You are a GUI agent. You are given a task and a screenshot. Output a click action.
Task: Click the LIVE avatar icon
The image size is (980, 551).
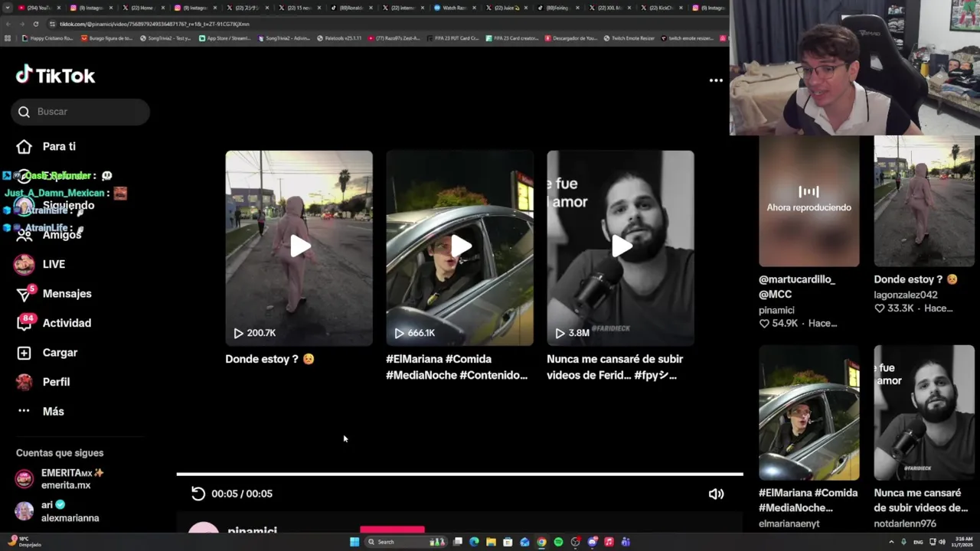click(24, 265)
